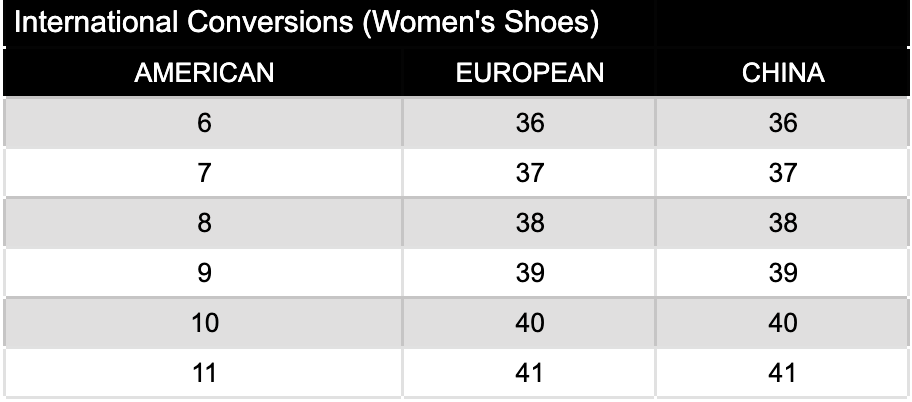
Task: Pick China size 41 cell
Action: click(x=783, y=373)
